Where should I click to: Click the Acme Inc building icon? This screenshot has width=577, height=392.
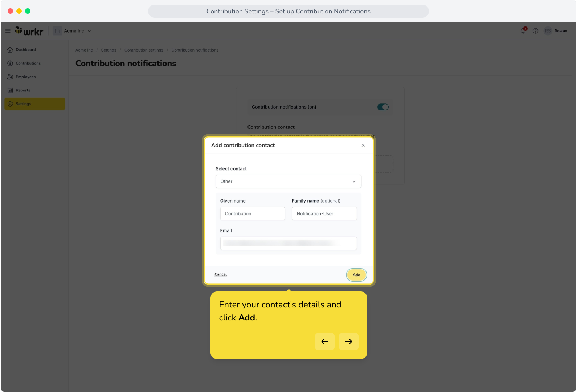pyautogui.click(x=57, y=31)
